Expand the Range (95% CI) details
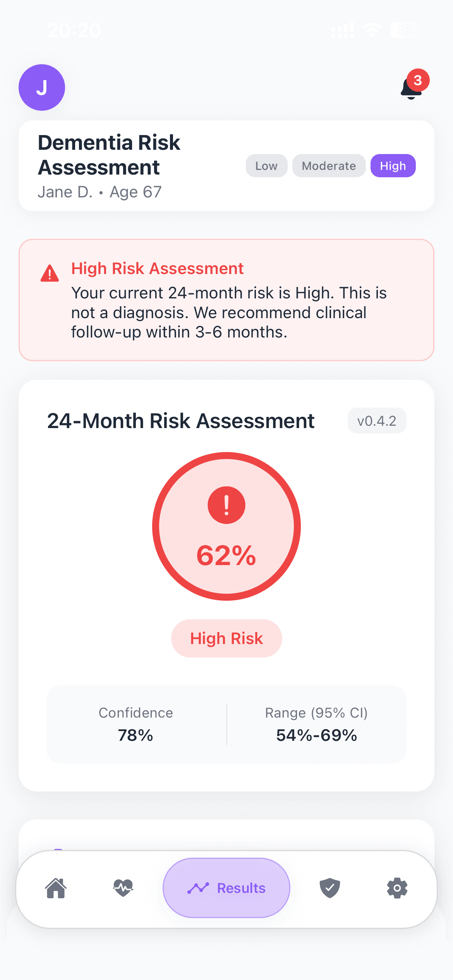453x980 pixels. 316,725
